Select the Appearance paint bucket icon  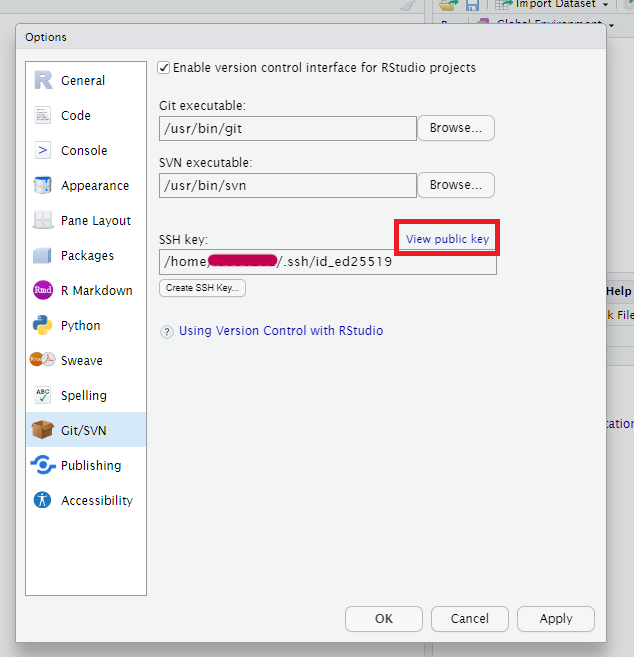[x=43, y=186]
